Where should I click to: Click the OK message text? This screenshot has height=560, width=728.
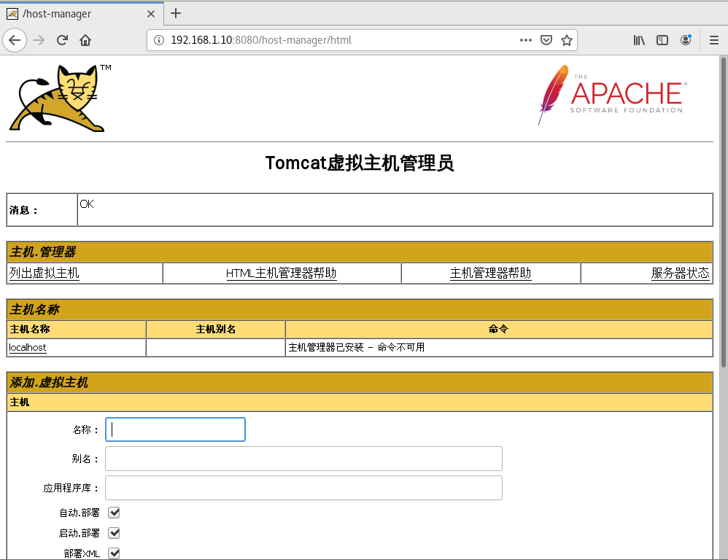[87, 204]
